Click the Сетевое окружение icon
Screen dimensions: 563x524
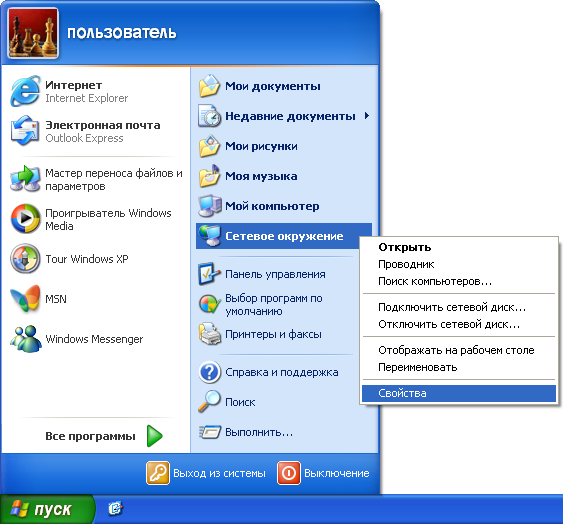(x=210, y=236)
